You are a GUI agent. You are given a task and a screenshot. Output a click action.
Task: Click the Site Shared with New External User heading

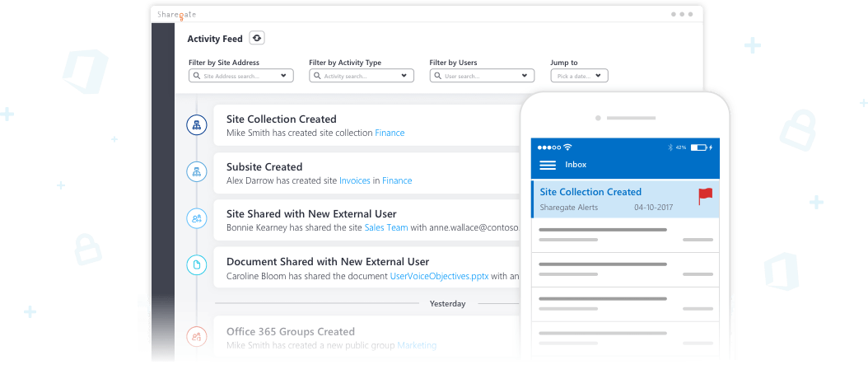coord(311,214)
